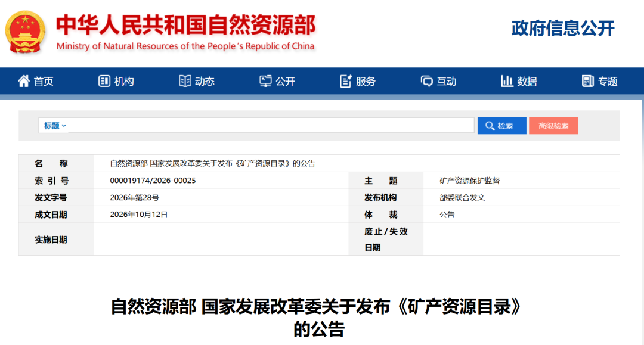Click the bar chart icon beside 数据
Viewport: 644px width, 345px height.
click(x=507, y=81)
